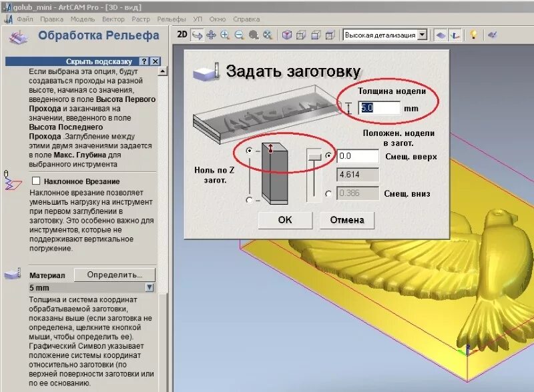534x392 pixels.
Task: Select the fourth cube view icon
Action: point(330,35)
